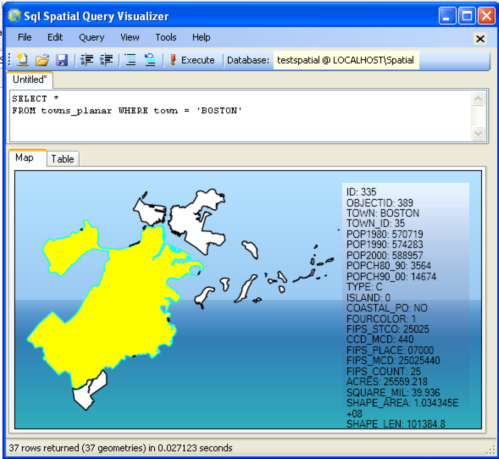Click the 'OBJECTID: 389' attribute text
Screen dimensions: 499x459
[380, 203]
